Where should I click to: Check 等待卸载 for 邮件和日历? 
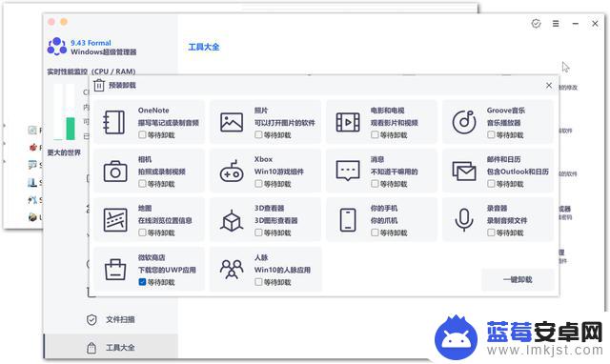(491, 184)
